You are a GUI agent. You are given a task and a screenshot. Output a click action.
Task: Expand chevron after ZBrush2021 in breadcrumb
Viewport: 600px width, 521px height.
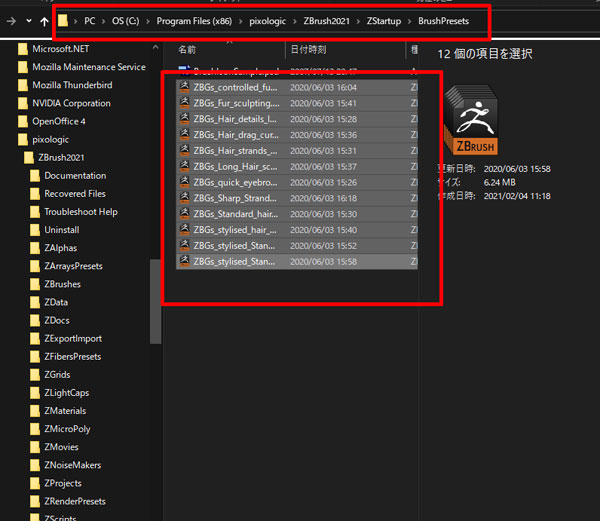358,21
